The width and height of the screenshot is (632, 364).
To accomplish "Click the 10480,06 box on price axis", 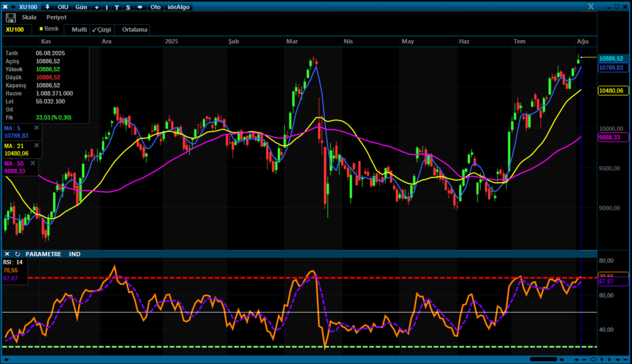I will [613, 91].
